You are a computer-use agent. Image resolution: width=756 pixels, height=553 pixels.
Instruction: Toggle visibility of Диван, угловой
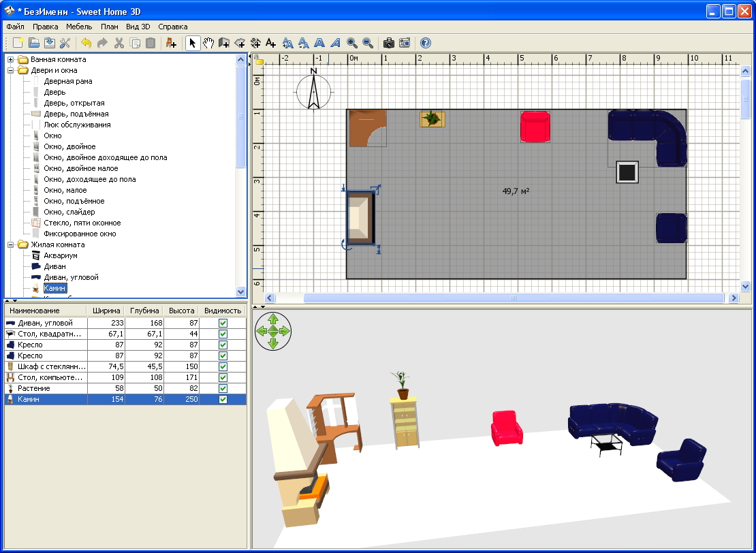(x=223, y=323)
